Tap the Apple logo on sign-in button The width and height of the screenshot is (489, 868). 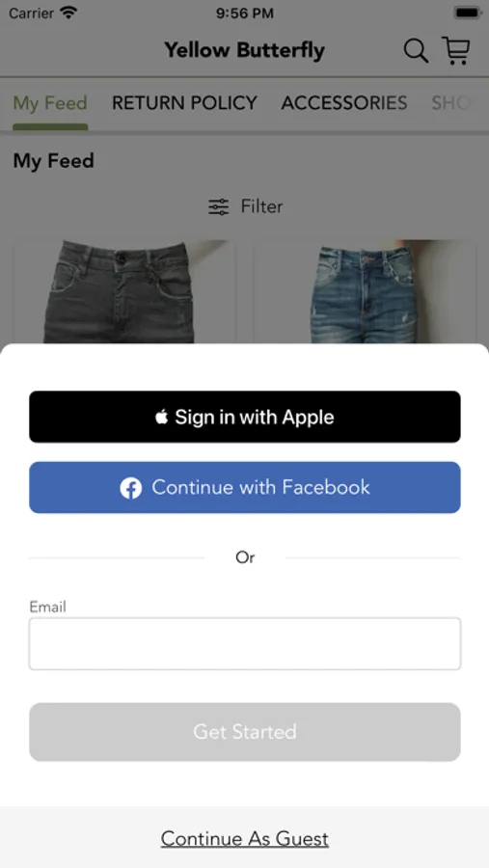pyautogui.click(x=161, y=417)
